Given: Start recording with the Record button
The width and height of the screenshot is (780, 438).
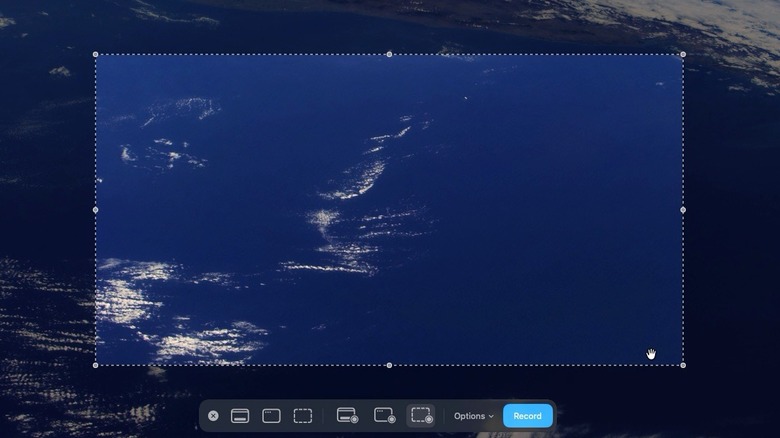Looking at the screenshot, I should click(x=527, y=416).
